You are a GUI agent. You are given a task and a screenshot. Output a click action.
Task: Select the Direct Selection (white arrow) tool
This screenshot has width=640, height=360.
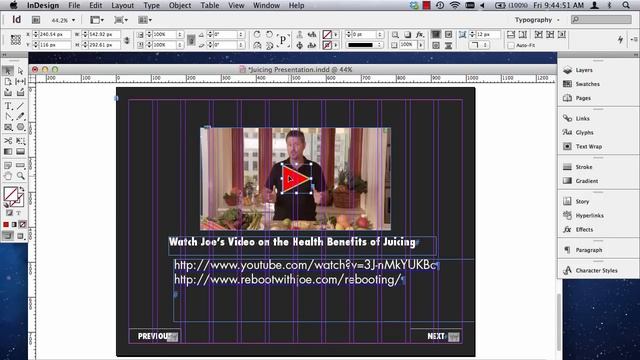coord(20,71)
